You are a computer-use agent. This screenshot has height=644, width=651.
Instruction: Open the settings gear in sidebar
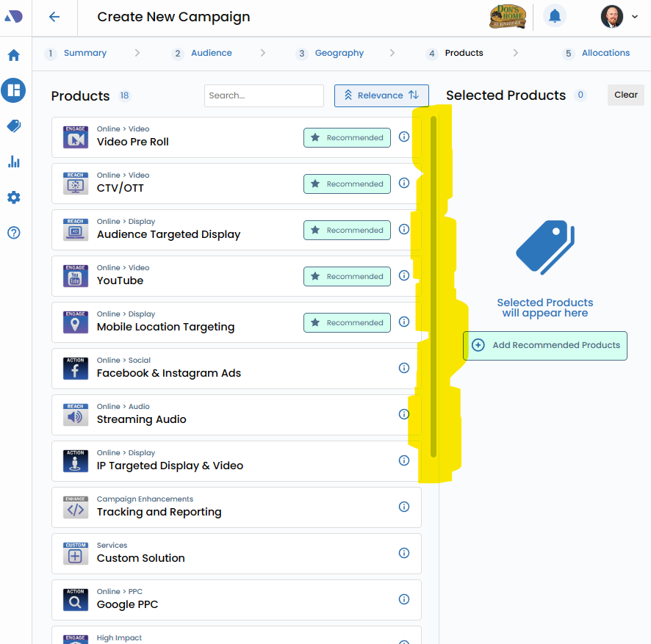tap(14, 198)
